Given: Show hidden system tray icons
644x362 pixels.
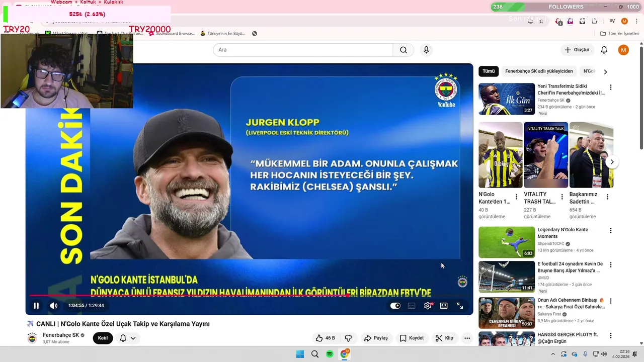Looking at the screenshot, I should point(553,354).
